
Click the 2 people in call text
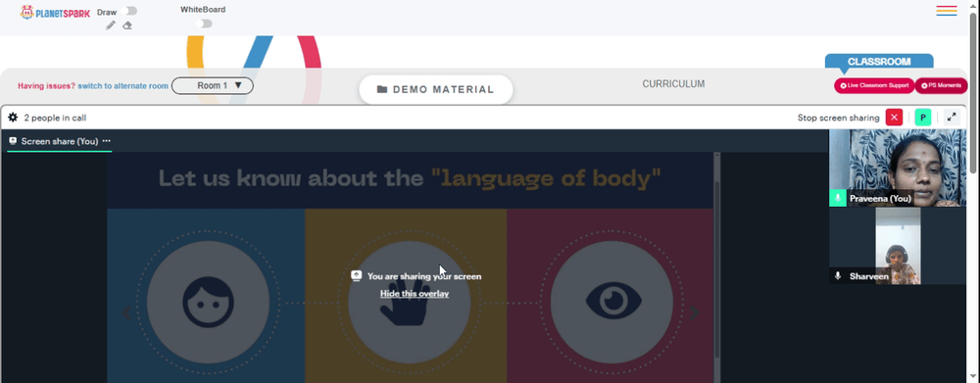(55, 119)
